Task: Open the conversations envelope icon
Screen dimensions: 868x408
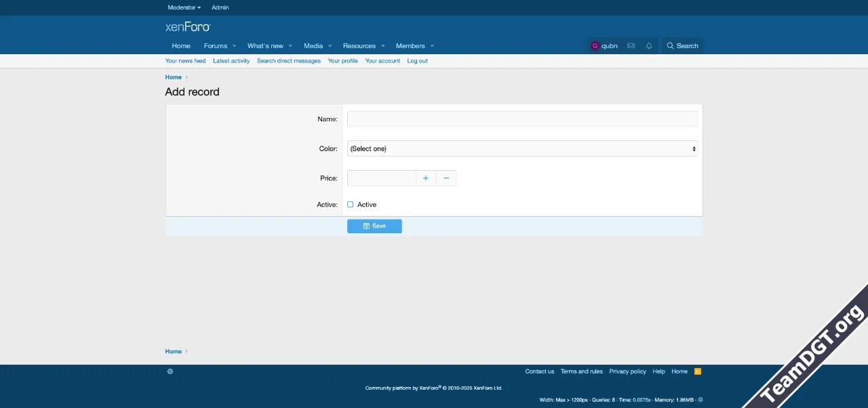Action: point(631,46)
